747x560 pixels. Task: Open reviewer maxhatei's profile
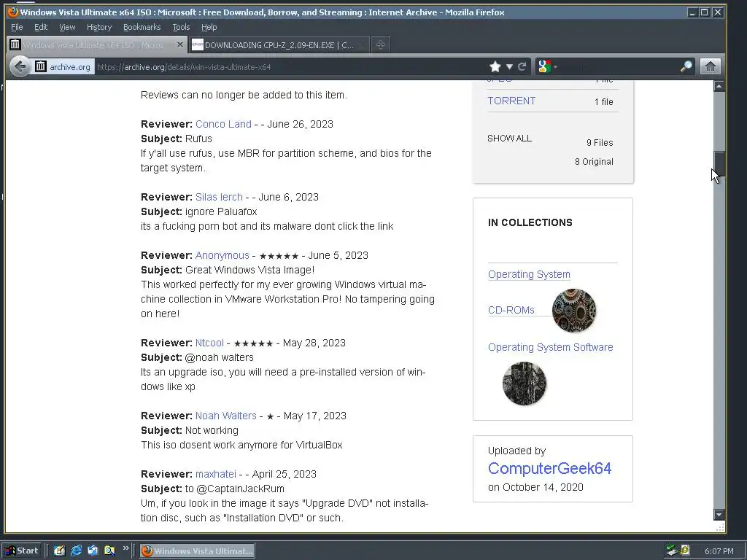point(216,474)
